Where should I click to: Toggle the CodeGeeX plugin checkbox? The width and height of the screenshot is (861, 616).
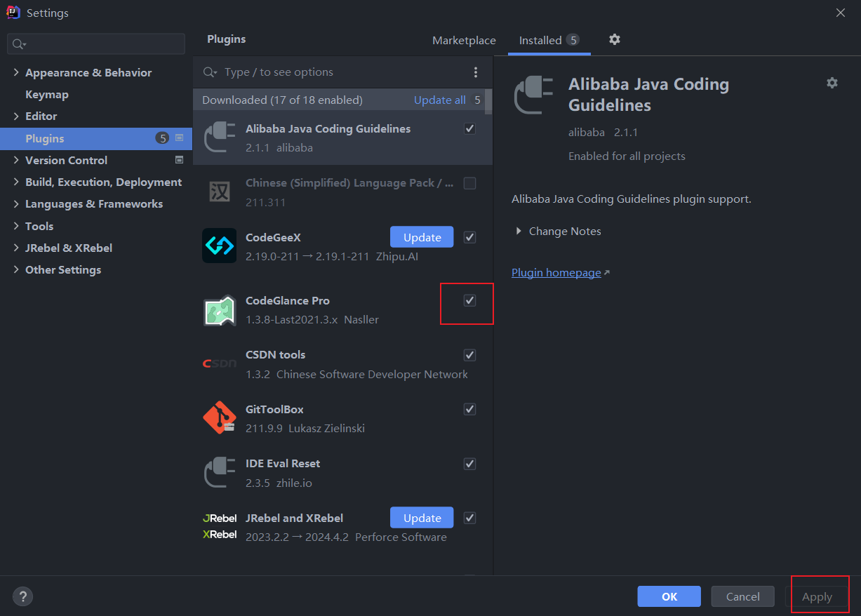pyautogui.click(x=470, y=237)
